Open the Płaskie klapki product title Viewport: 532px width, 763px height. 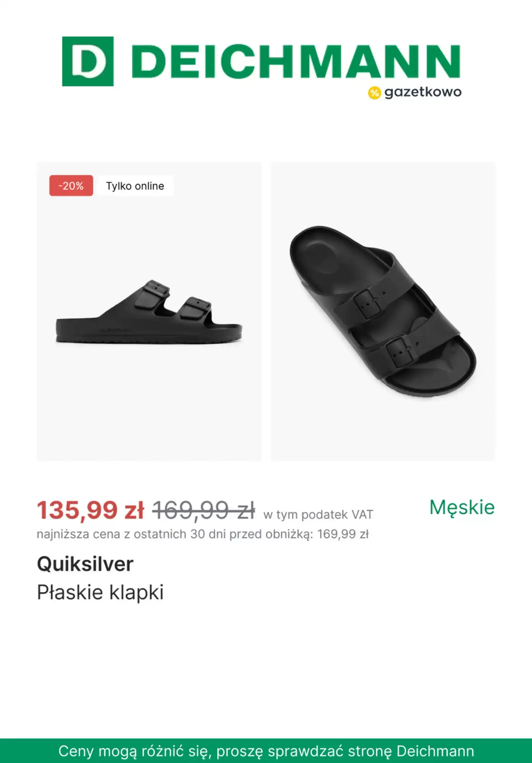(x=100, y=592)
